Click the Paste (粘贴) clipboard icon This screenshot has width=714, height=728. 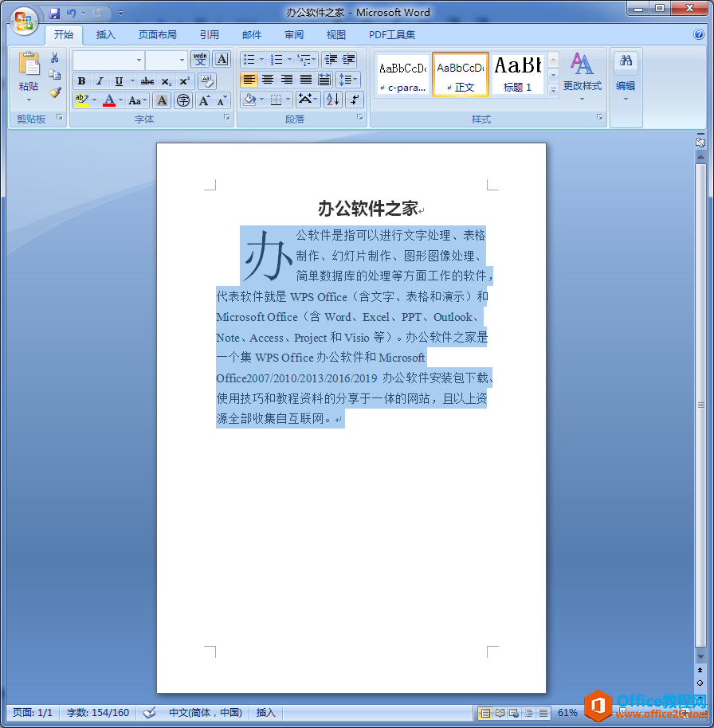click(x=29, y=64)
